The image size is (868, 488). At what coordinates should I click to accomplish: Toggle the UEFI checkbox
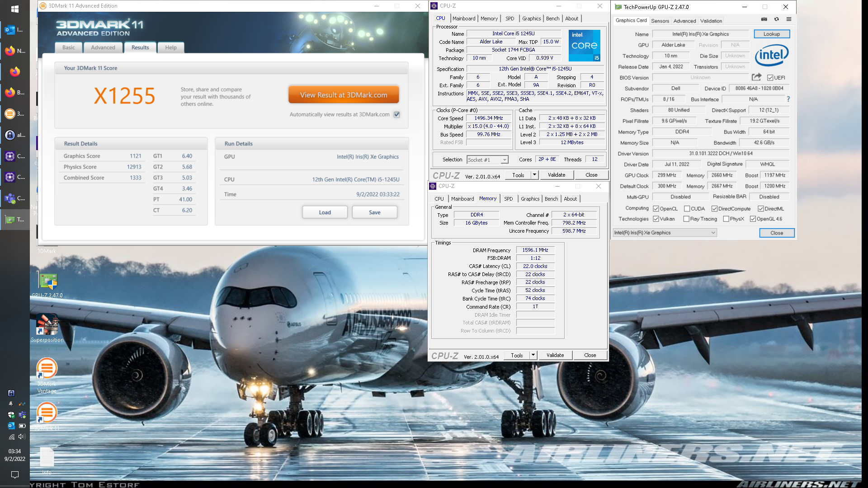[x=770, y=78]
